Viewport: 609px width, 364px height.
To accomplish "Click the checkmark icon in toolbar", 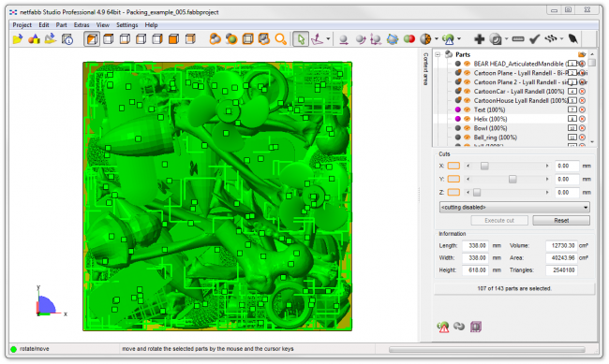I will (x=534, y=38).
